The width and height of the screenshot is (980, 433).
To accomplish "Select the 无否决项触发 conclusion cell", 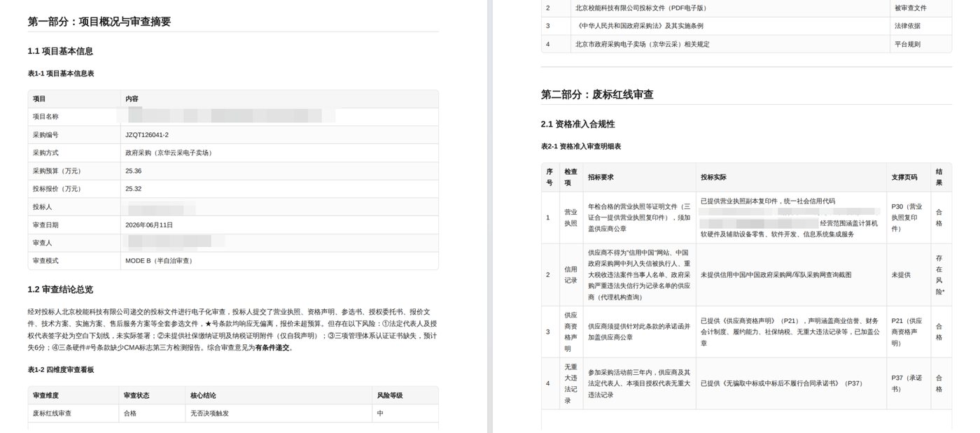I will pyautogui.click(x=209, y=413).
